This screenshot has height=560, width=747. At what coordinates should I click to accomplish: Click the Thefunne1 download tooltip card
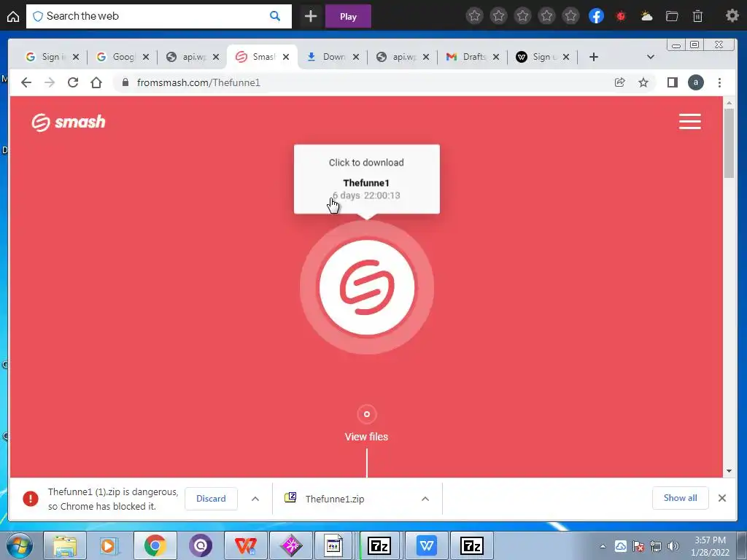point(366,179)
